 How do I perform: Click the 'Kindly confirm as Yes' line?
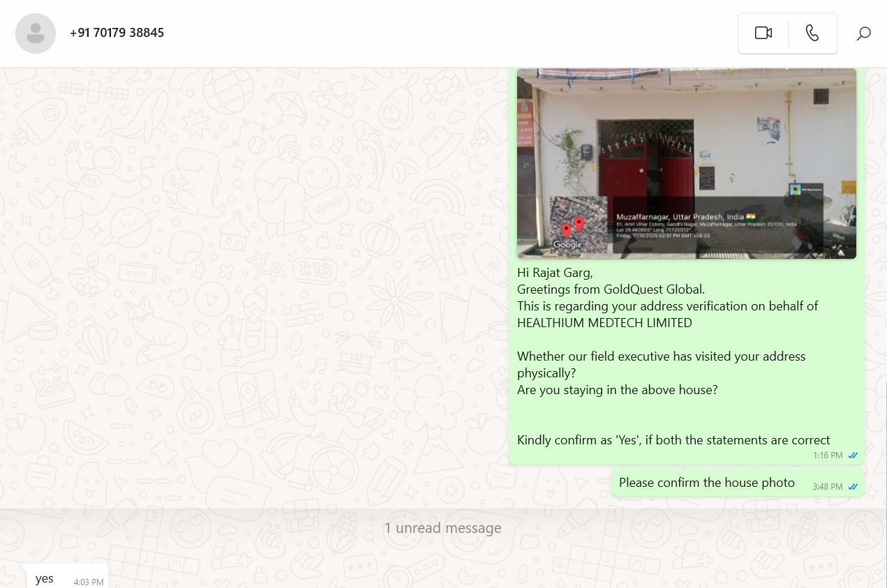pyautogui.click(x=673, y=440)
